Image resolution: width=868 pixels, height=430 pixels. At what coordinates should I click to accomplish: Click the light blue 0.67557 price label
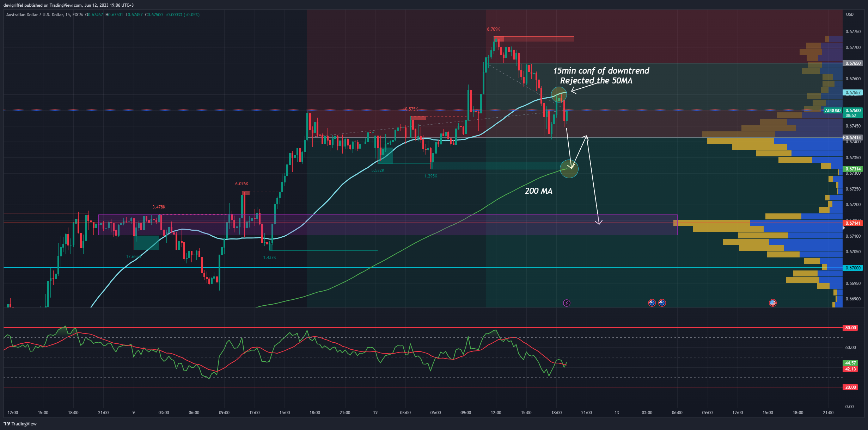[853, 93]
